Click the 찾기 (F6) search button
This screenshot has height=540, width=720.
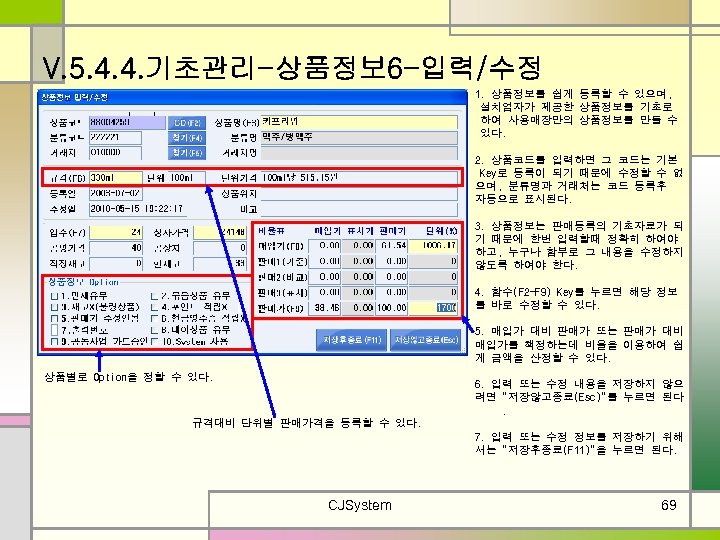click(x=186, y=153)
